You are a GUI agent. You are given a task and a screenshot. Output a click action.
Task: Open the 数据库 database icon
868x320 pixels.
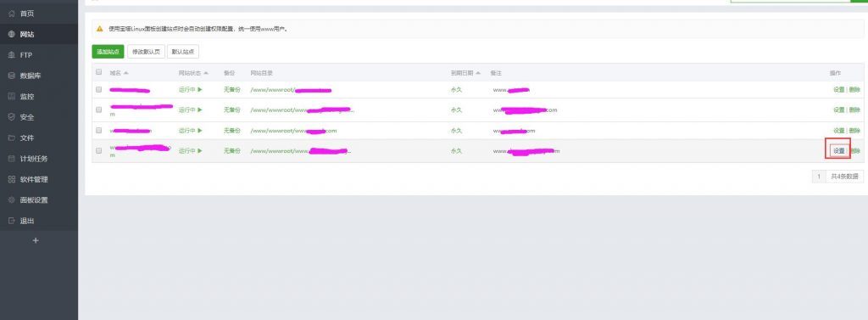[x=12, y=76]
